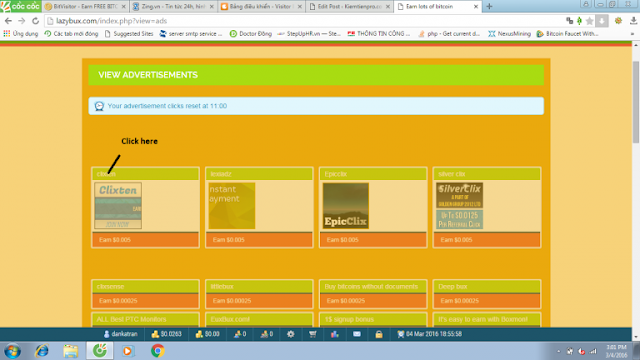
Task: Open the statistics bar chart icon
Action: [335, 334]
